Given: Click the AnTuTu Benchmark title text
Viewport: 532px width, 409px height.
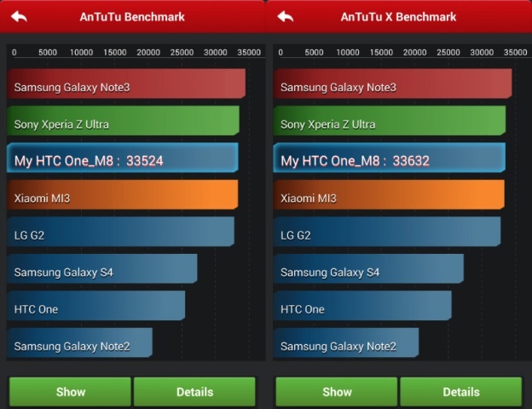Looking at the screenshot, I should [132, 17].
